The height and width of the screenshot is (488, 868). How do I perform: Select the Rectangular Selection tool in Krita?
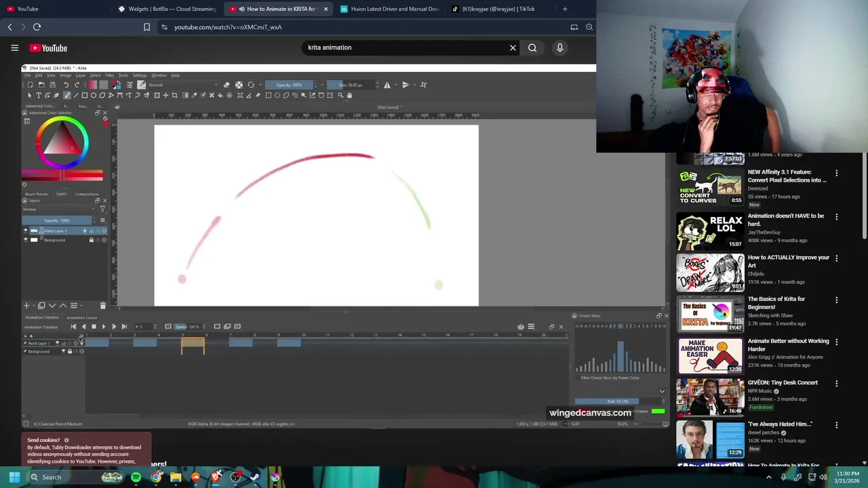pos(269,95)
